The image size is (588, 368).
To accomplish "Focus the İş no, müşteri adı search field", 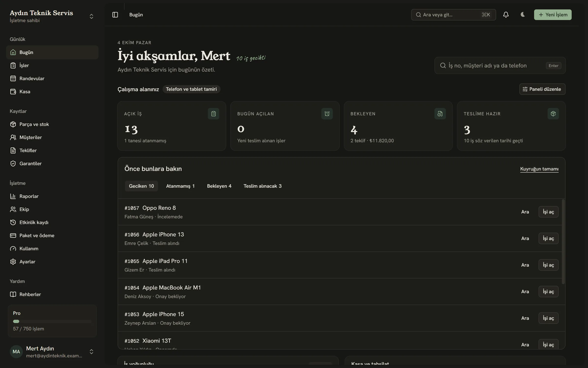I will (500, 66).
